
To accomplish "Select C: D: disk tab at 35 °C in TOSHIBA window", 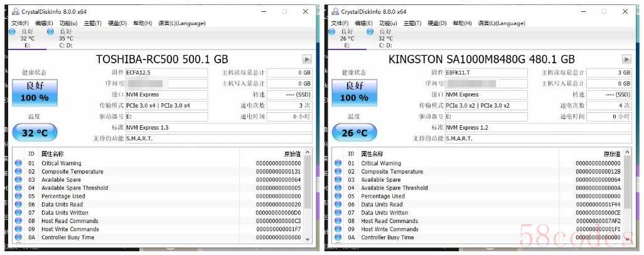I will [66, 38].
